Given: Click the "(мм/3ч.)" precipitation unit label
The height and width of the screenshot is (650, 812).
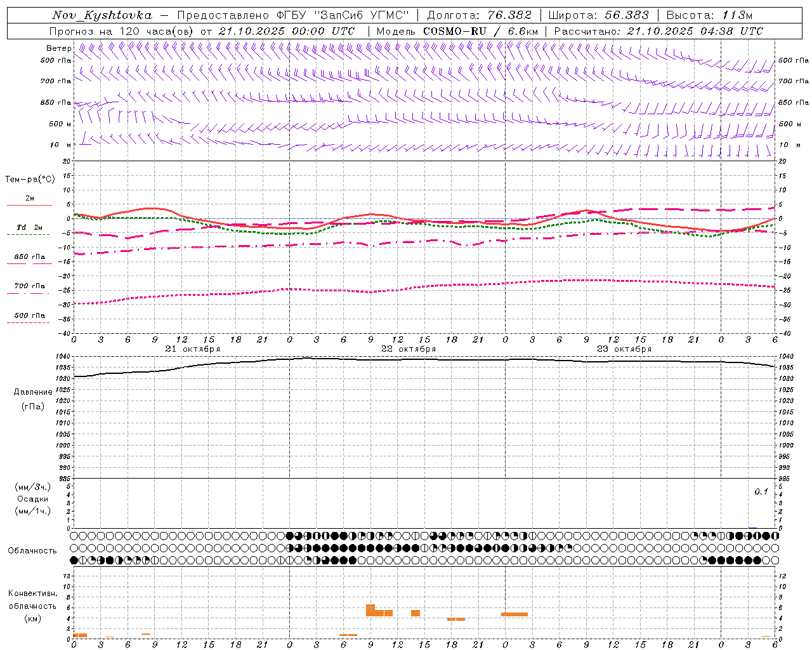Looking at the screenshot, I should point(33,487).
